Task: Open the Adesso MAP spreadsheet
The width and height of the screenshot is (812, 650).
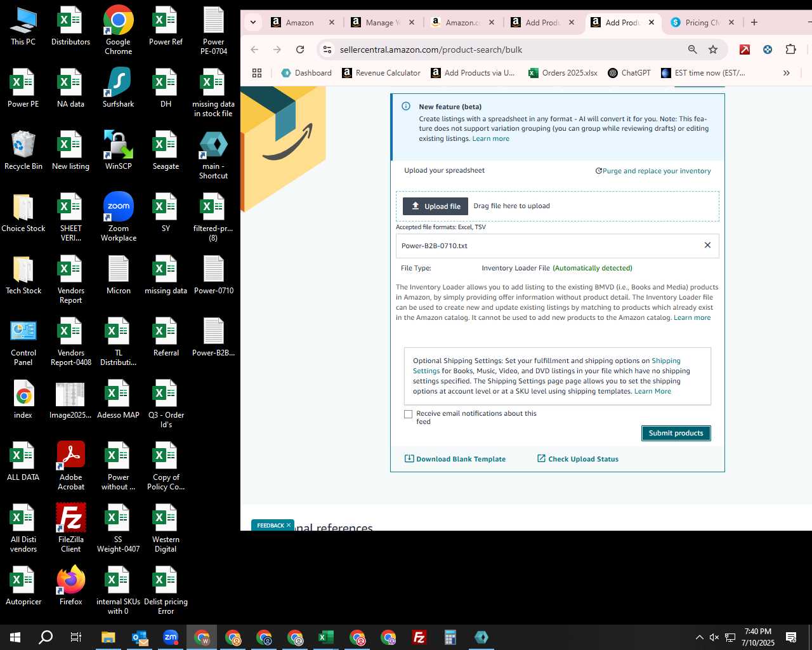Action: pos(119,399)
